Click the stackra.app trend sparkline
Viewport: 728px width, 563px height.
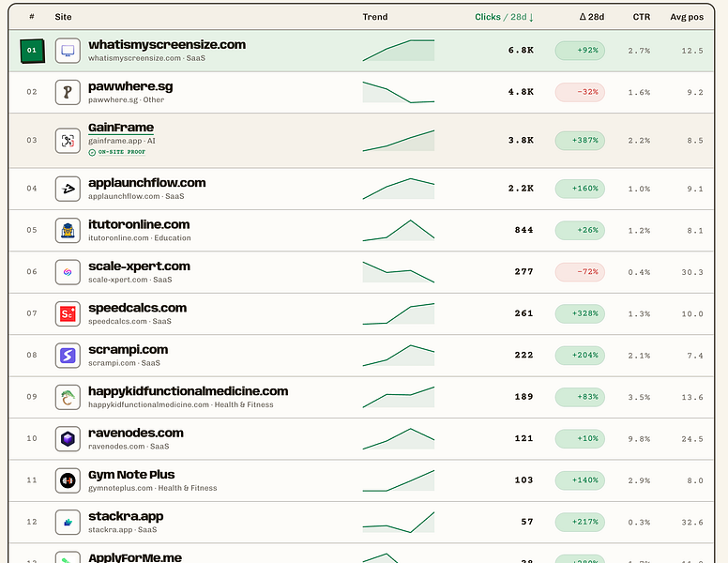tap(399, 522)
